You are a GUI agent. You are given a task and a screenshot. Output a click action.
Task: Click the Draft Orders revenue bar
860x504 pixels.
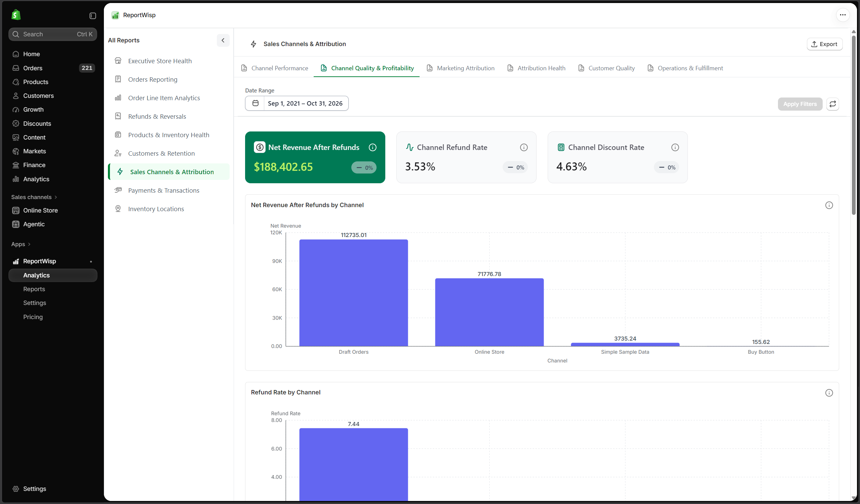[354, 293]
